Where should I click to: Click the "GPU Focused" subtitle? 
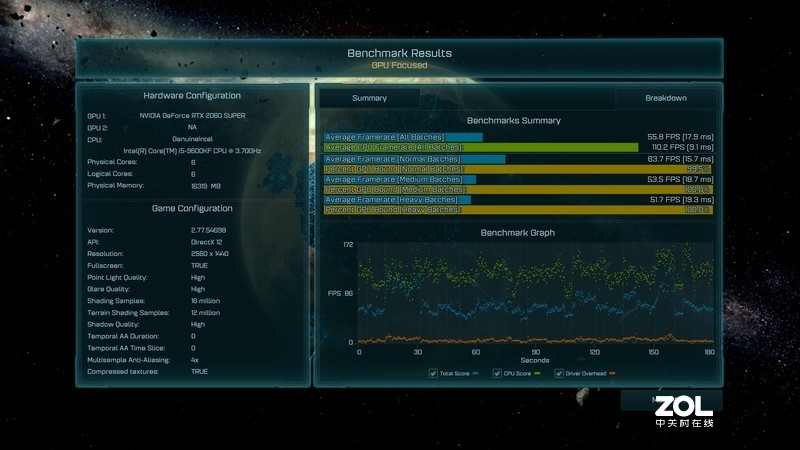click(x=399, y=65)
